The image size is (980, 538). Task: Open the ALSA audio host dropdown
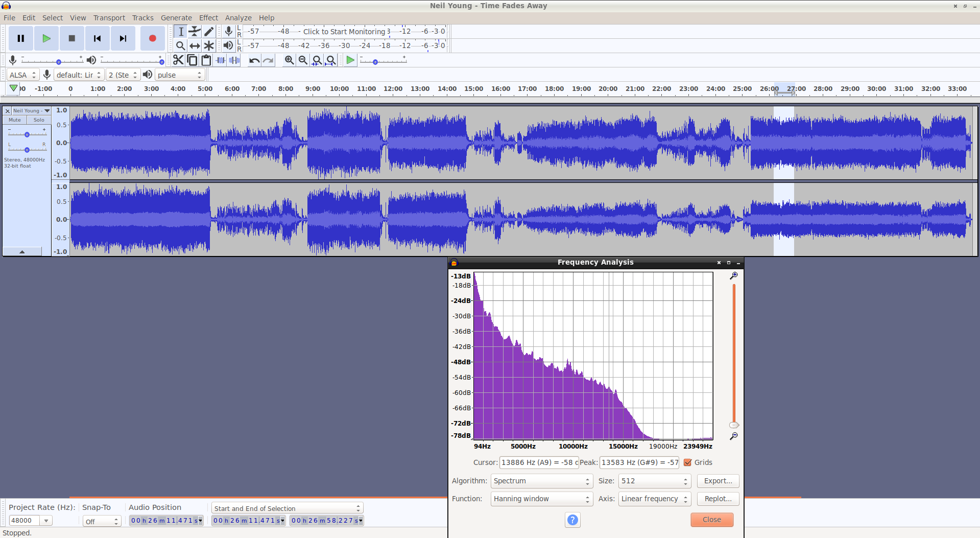click(x=23, y=75)
